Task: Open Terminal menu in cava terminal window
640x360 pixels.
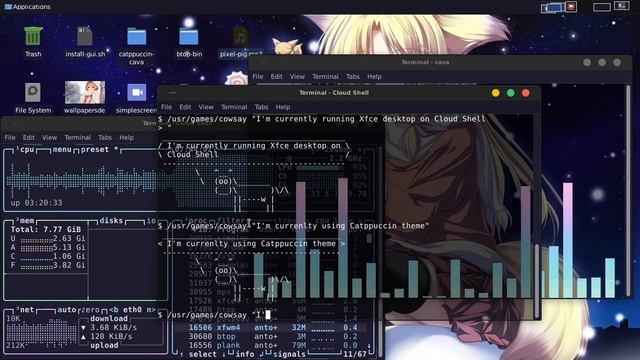Action: coord(325,76)
